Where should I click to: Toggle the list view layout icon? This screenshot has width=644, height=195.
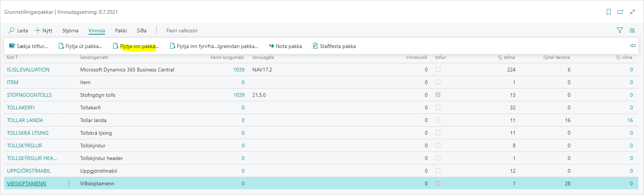pos(632,31)
